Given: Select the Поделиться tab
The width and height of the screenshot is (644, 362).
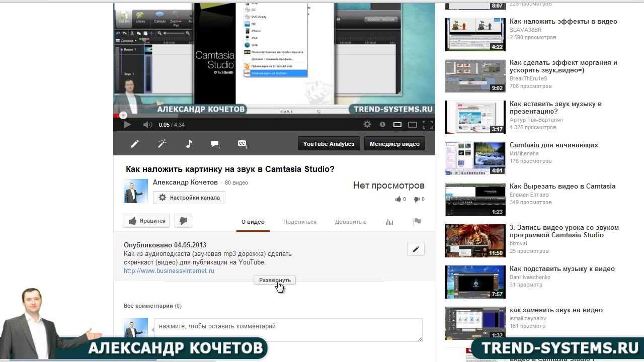Looking at the screenshot, I should [x=300, y=222].
